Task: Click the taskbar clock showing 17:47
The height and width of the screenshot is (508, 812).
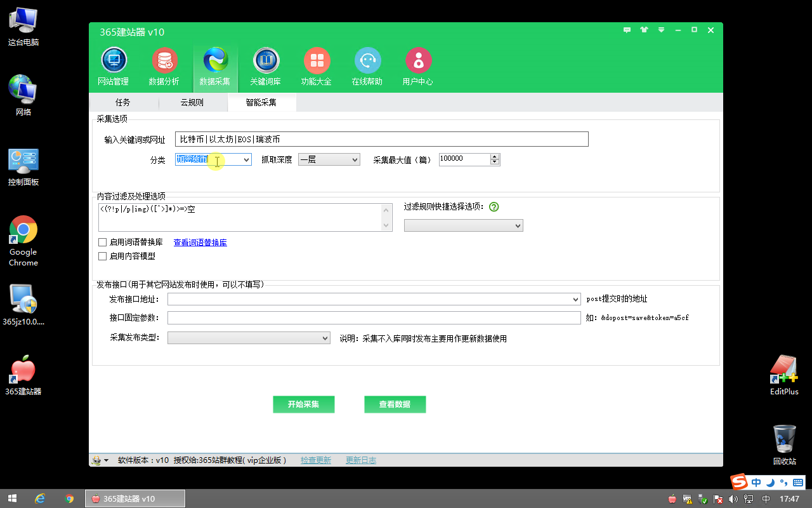Action: pos(789,499)
